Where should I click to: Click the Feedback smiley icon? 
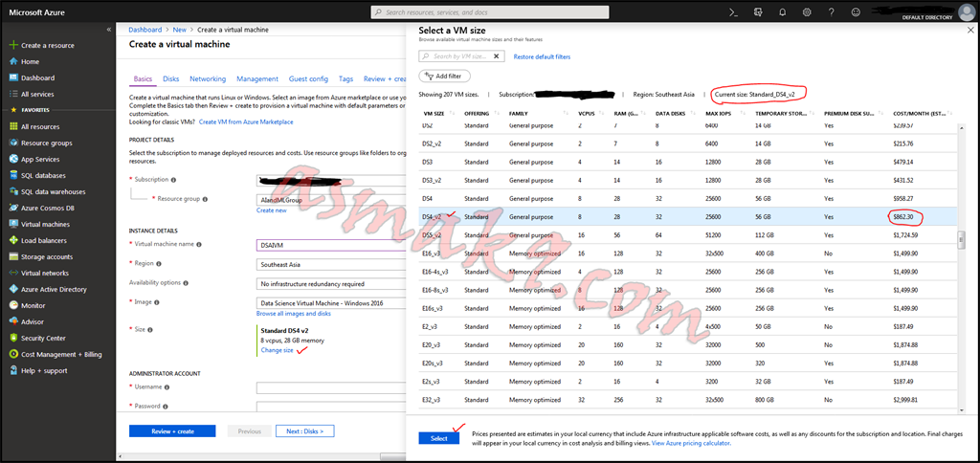pyautogui.click(x=856, y=11)
